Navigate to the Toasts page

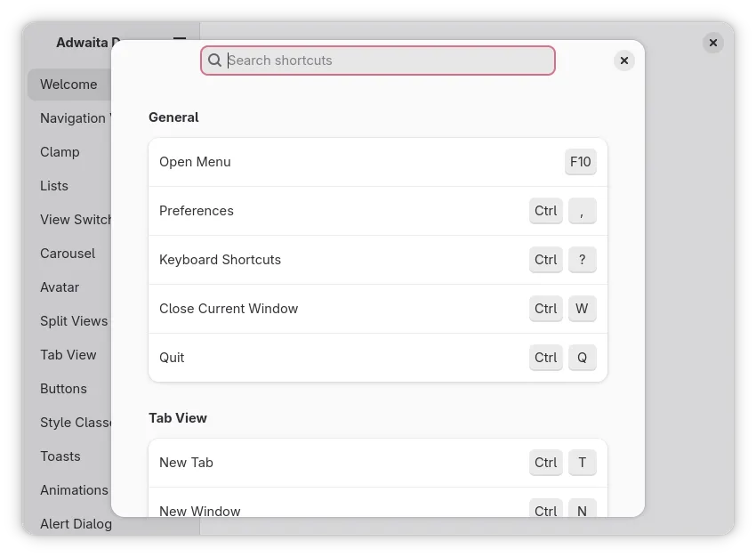[x=60, y=456]
